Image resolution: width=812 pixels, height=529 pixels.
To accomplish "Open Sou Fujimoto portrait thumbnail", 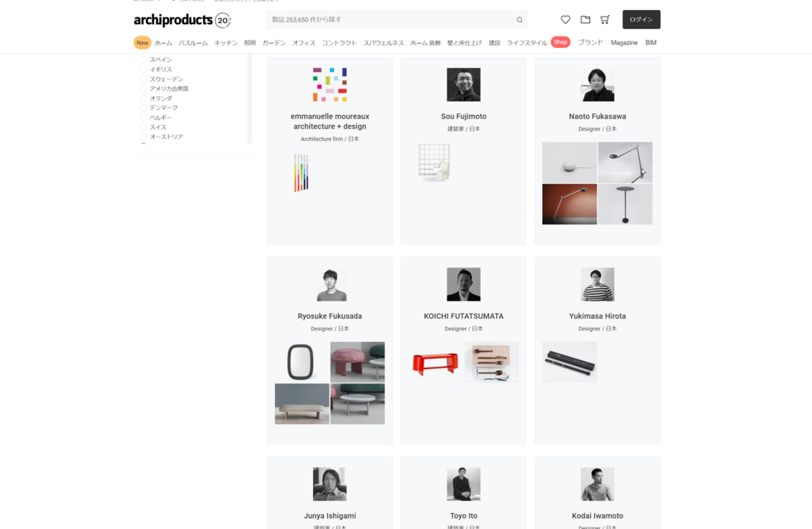I will pyautogui.click(x=463, y=84).
